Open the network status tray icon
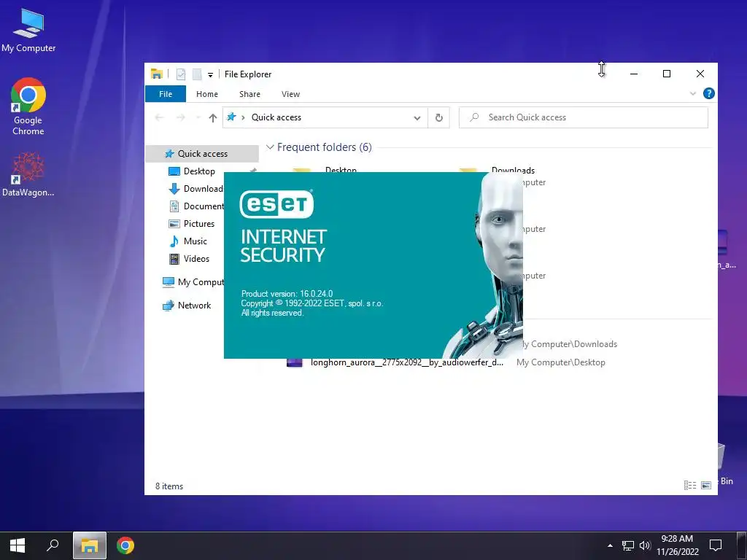The width and height of the screenshot is (747, 560). 628,545
